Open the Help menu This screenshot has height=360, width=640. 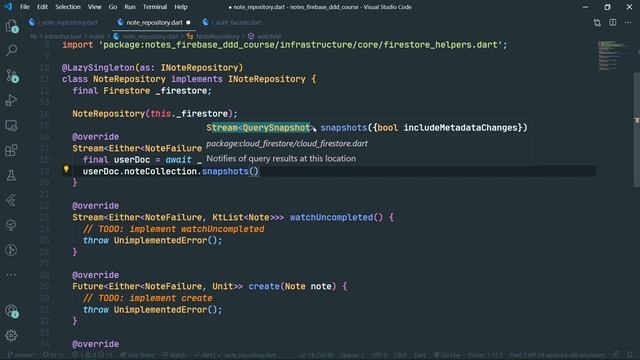tap(181, 7)
